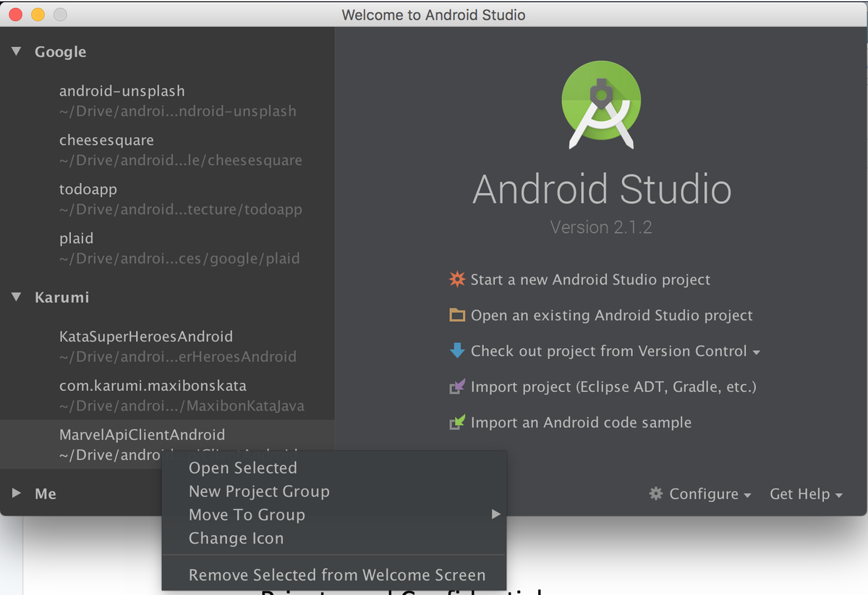Screen dimensions: 868x595
Task: Click the path ending erHeroesAndroid
Action: [178, 357]
